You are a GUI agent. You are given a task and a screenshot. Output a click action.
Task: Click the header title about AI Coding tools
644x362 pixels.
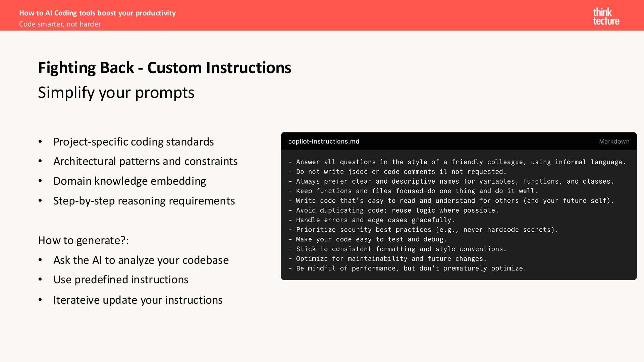coord(97,13)
